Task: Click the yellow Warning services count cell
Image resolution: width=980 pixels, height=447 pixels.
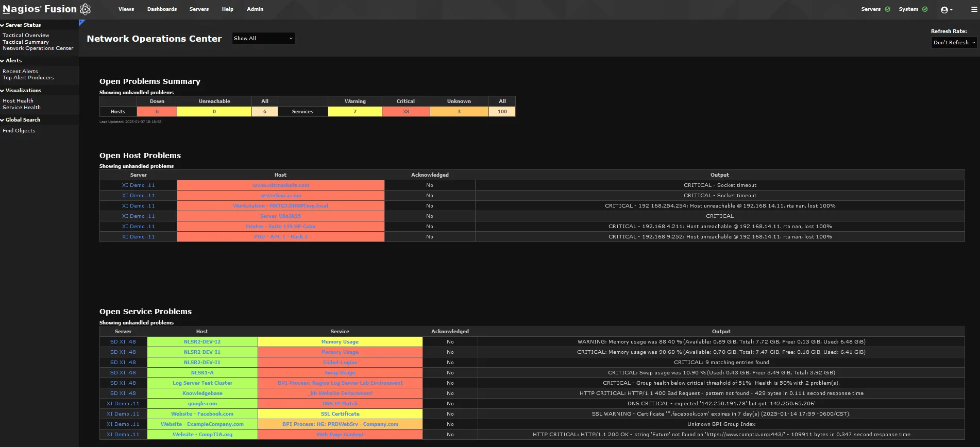Action: coord(354,112)
